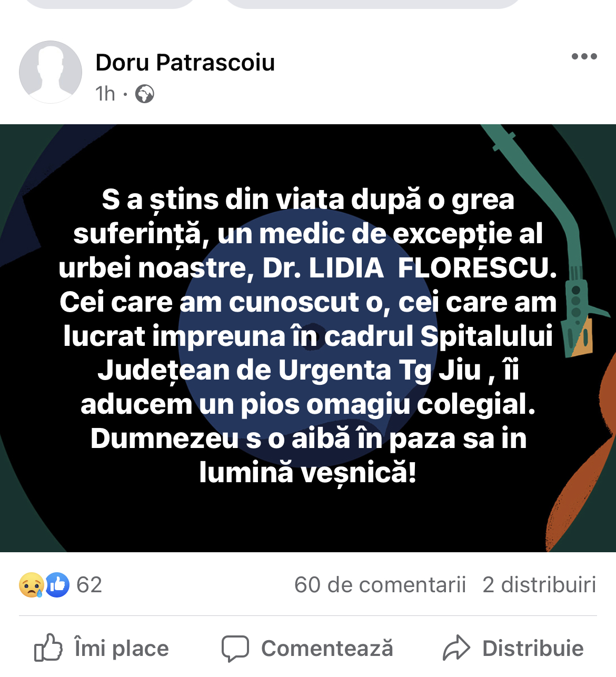616x677 pixels.
Task: Tap the speech bubble comment icon
Action: [x=235, y=649]
